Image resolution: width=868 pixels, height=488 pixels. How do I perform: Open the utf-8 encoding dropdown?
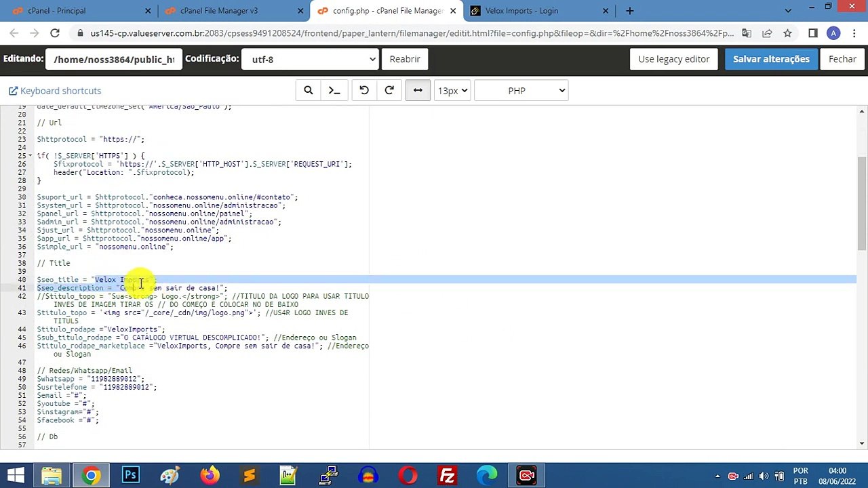click(x=310, y=59)
